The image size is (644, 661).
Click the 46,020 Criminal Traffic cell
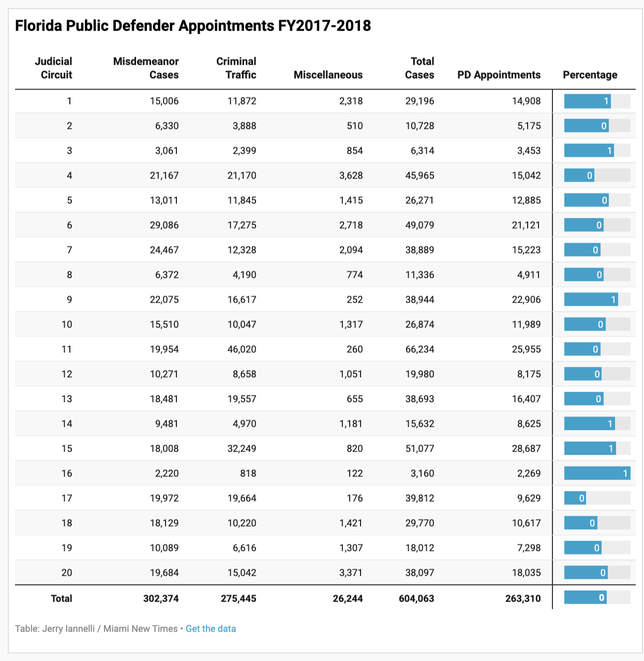(242, 349)
